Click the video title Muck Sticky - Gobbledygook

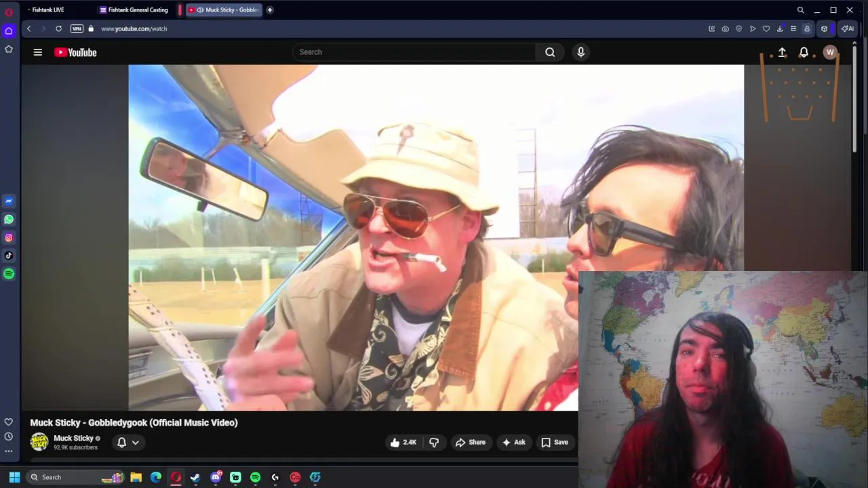[x=134, y=422]
